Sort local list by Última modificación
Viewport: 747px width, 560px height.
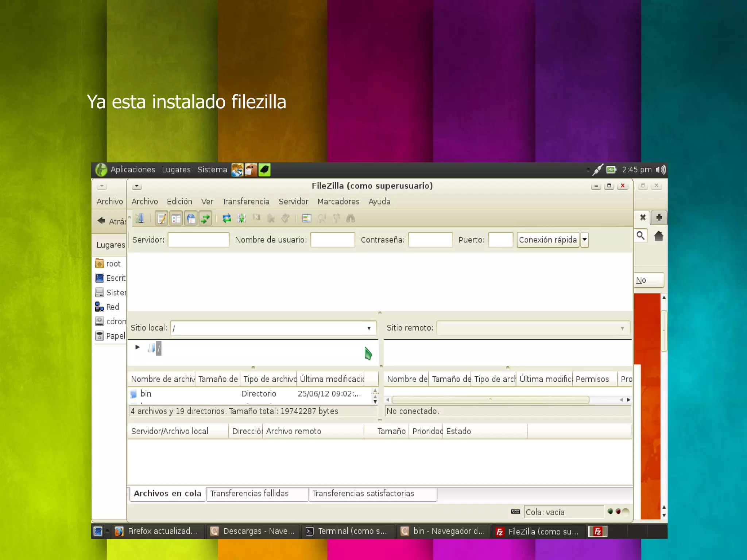331,379
